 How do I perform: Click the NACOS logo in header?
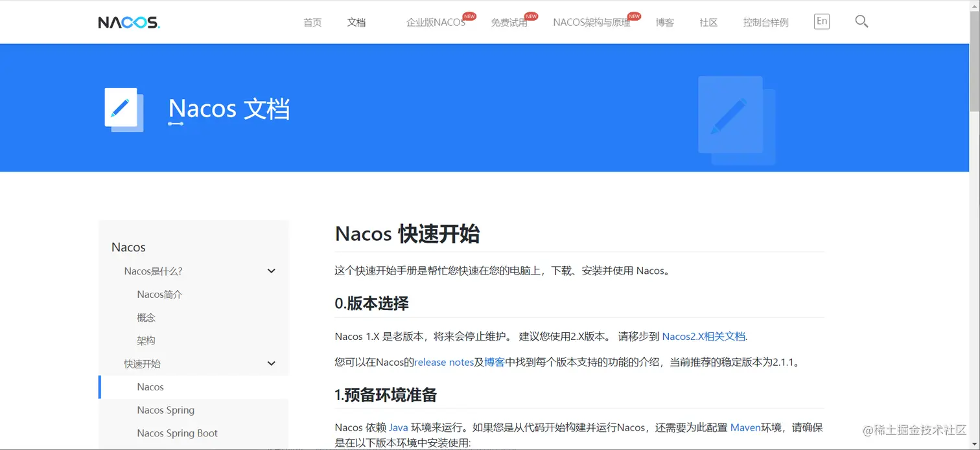pos(129,22)
